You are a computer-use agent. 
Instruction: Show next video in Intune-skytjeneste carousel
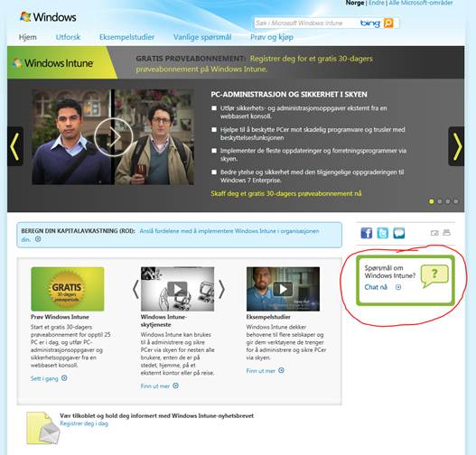[x=221, y=289]
